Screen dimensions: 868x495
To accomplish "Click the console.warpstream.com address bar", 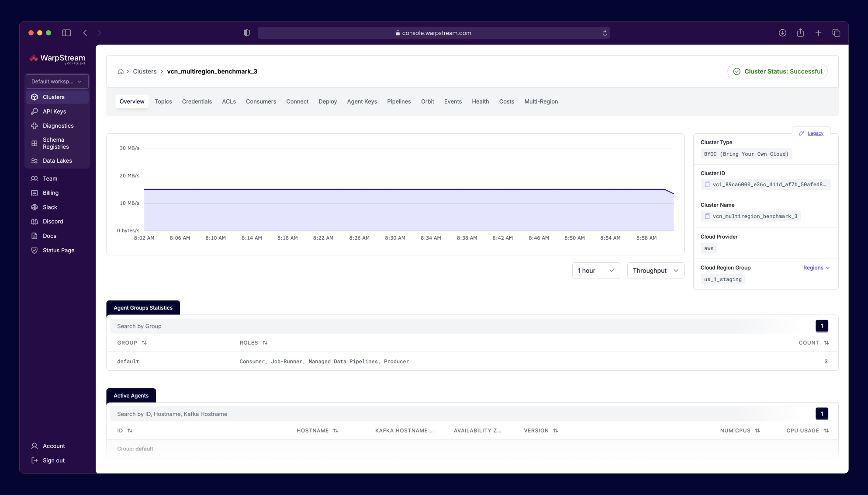I will 434,33.
